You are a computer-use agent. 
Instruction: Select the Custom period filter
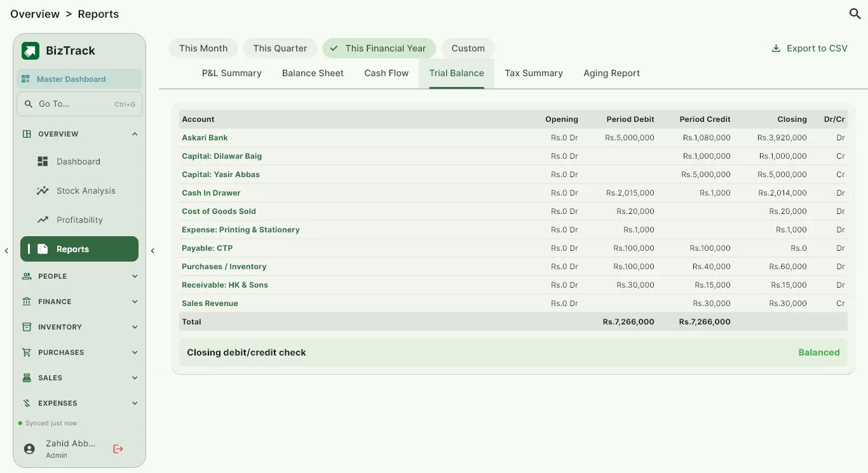coord(468,48)
